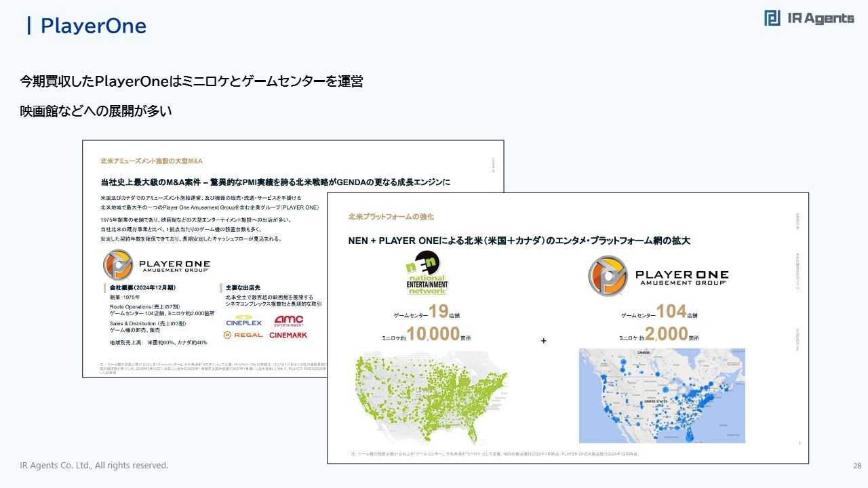Click the Player One 104 stores figure
The image size is (868, 488).
[671, 312]
